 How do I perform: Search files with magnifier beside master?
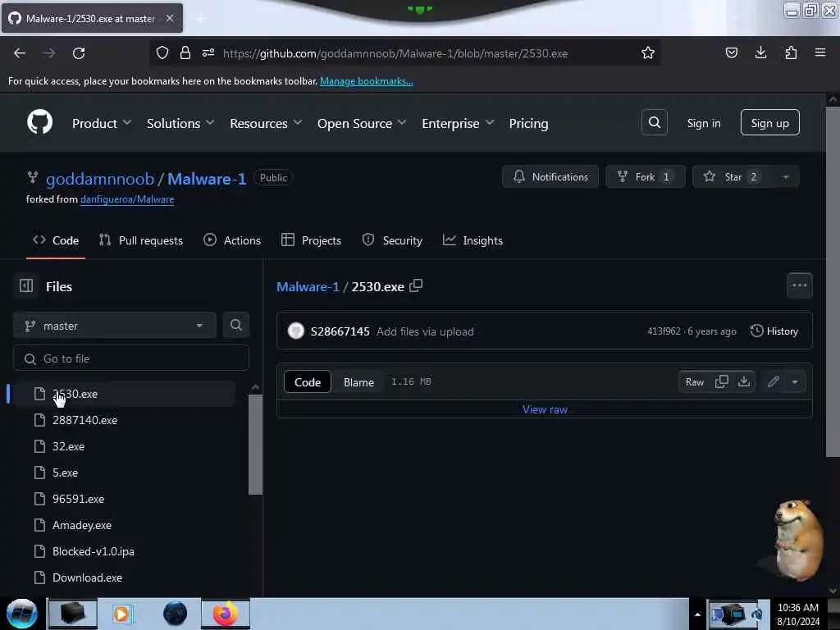235,325
